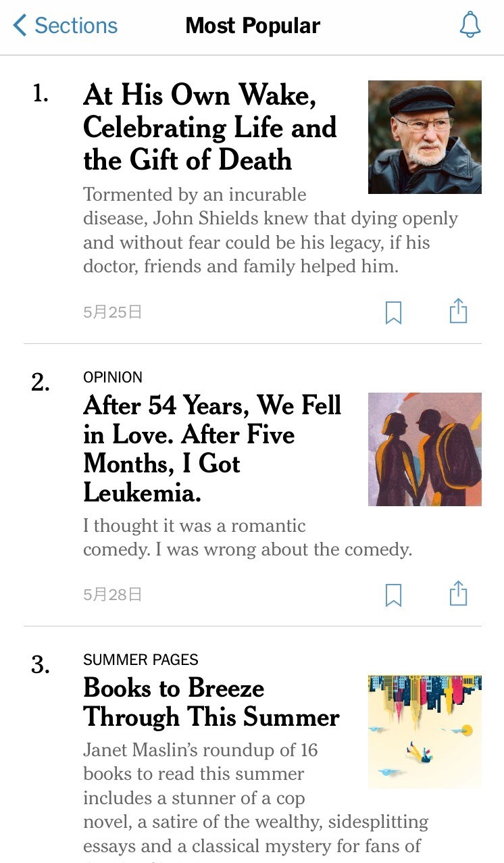Tap Janet Maslin's roundup description
Image resolution: width=504 pixels, height=863 pixels.
(x=255, y=797)
